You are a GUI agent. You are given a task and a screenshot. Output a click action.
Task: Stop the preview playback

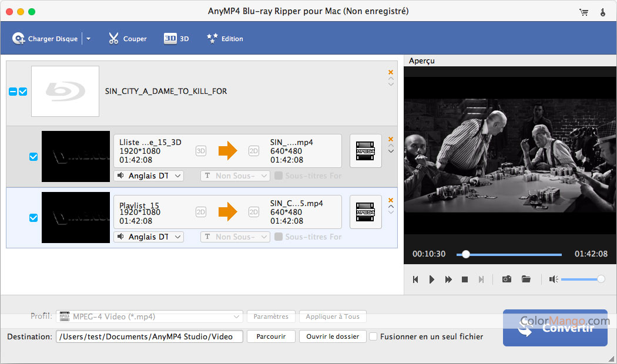(465, 279)
